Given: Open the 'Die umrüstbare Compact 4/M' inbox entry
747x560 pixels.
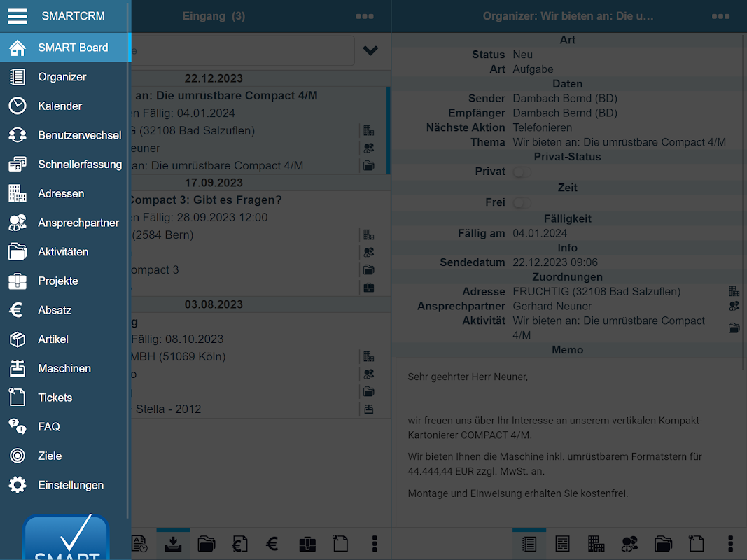Looking at the screenshot, I should click(260, 130).
